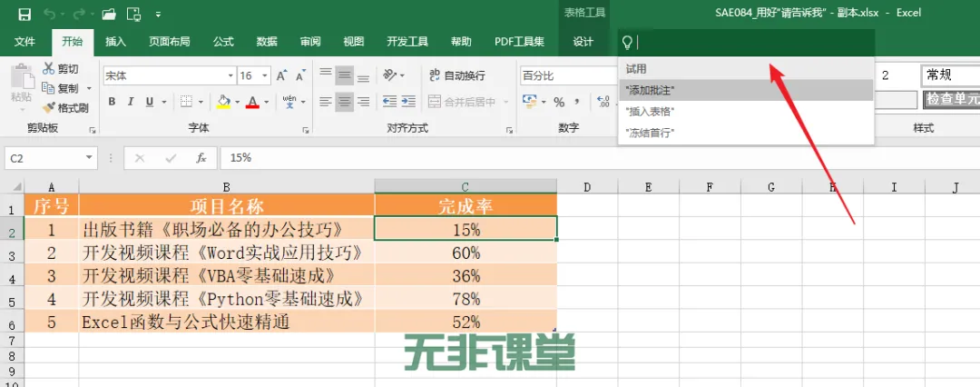Expand the borders dropdown arrow

tap(201, 102)
